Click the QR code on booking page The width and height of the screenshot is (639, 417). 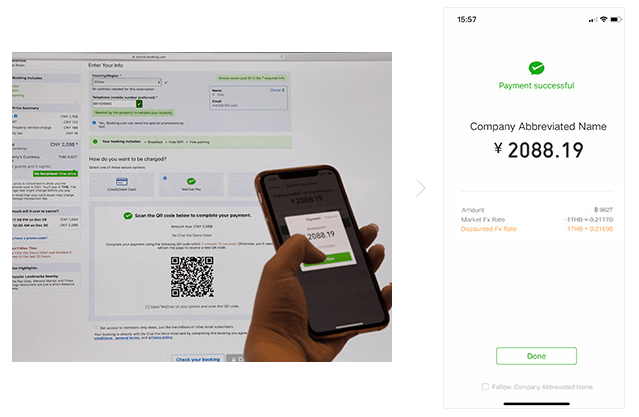[x=192, y=277]
